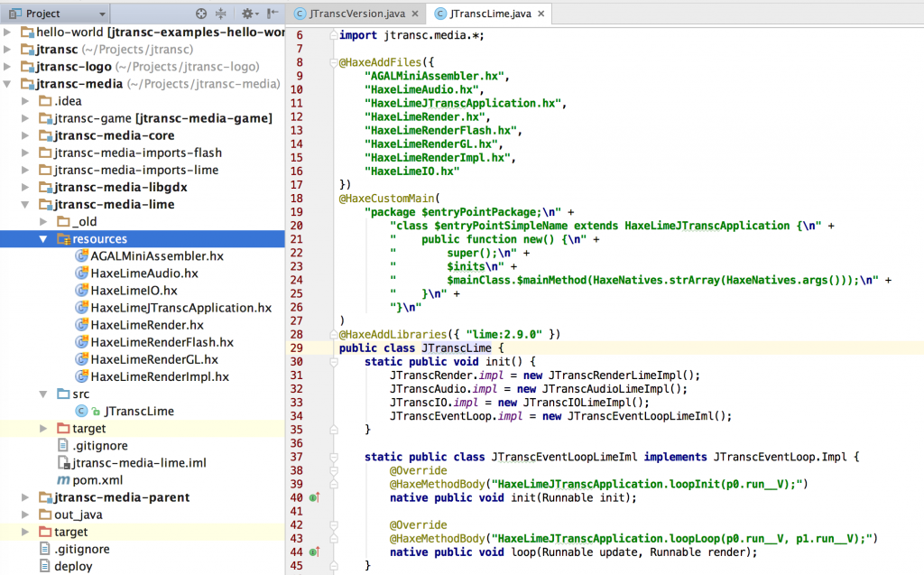Viewport: 924px width, 575px height.
Task: Collapse the resources folder
Action: click(x=43, y=239)
